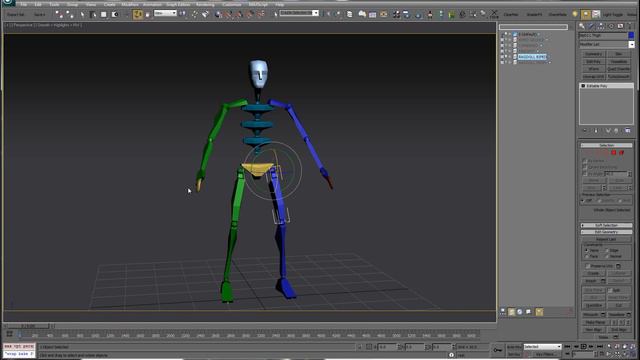Click the Light Toggle toolbar button
Image resolution: width=640 pixels, height=360 pixels.
(613, 15)
